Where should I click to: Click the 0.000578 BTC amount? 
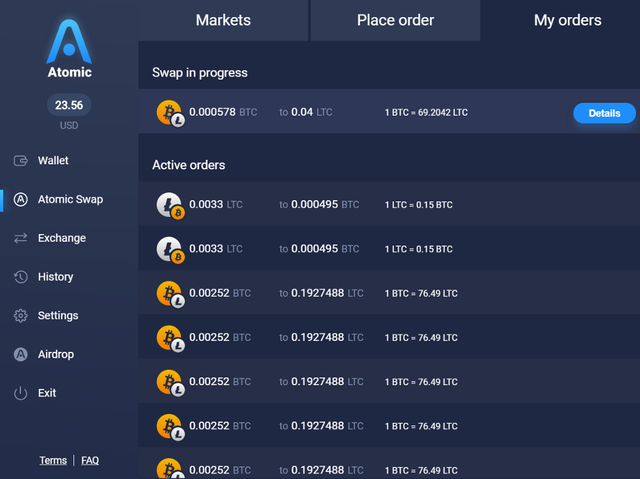223,112
